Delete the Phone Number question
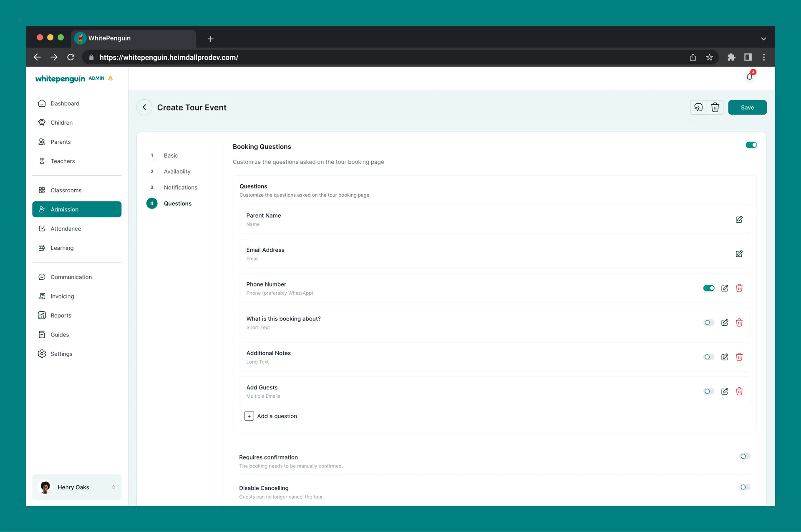Screen dimensions: 801x532 [x=739, y=288]
